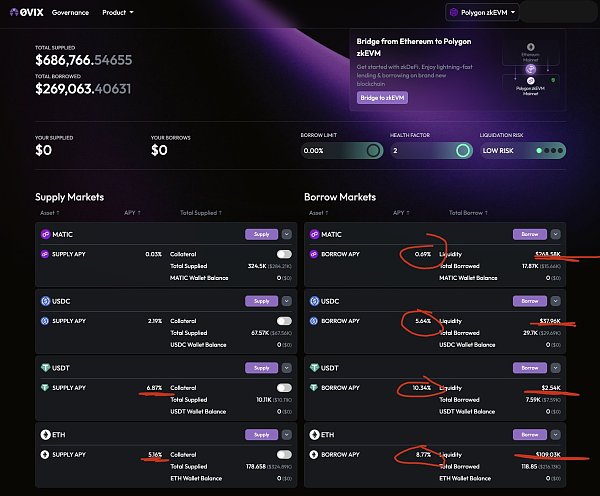
Task: Open the Product menu
Action: tap(117, 13)
